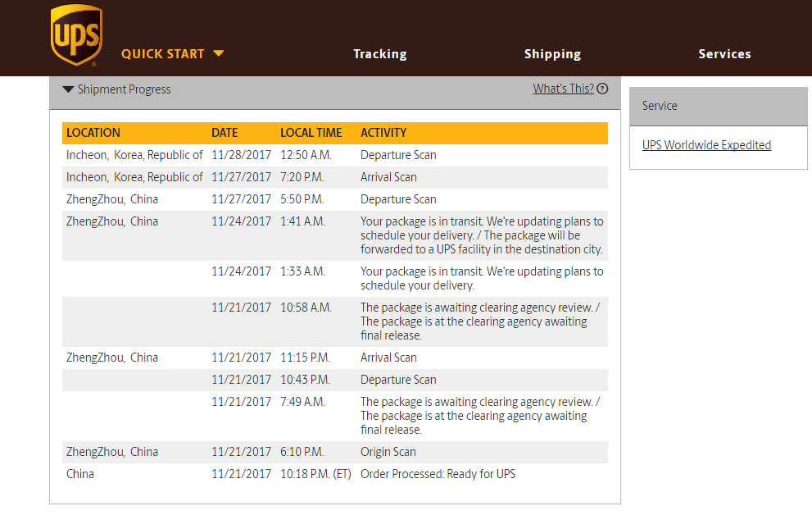Click the UPS shield logo
The image size is (812, 515).
click(x=77, y=35)
